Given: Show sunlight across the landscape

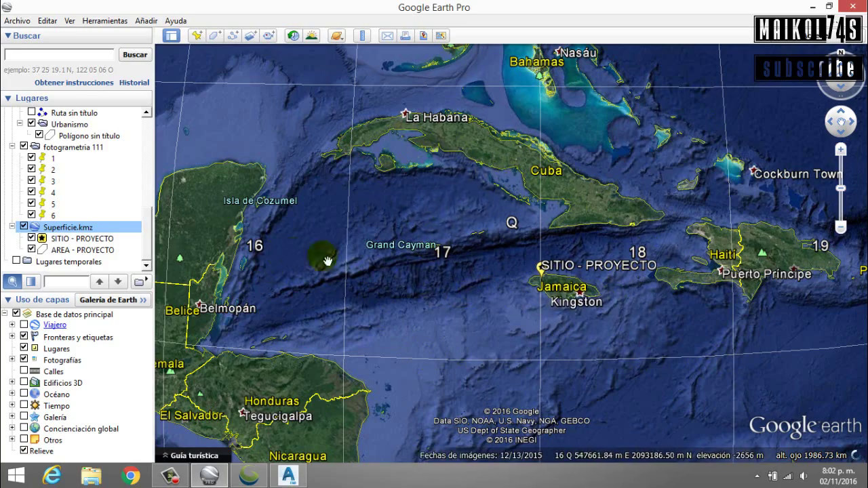Looking at the screenshot, I should tap(311, 35).
